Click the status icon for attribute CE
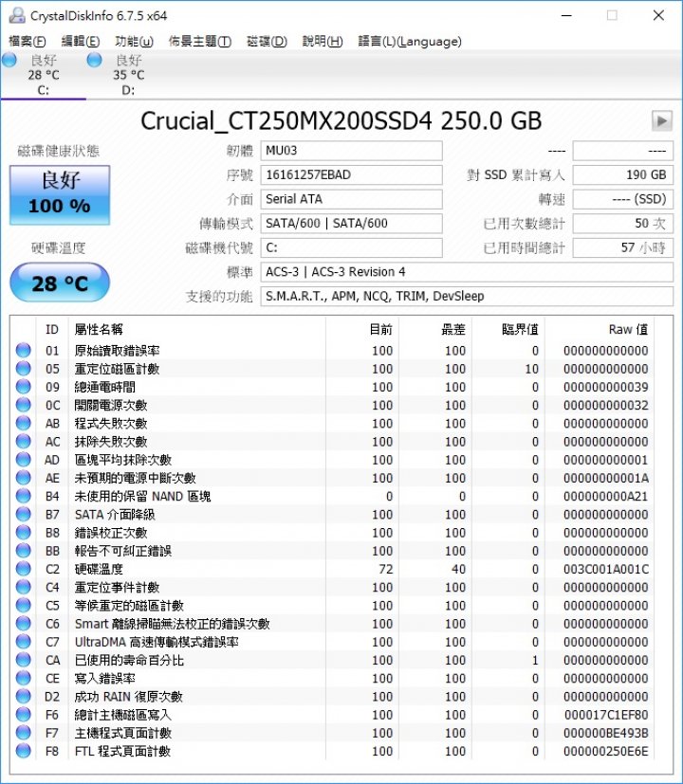683x784 pixels. (x=24, y=678)
